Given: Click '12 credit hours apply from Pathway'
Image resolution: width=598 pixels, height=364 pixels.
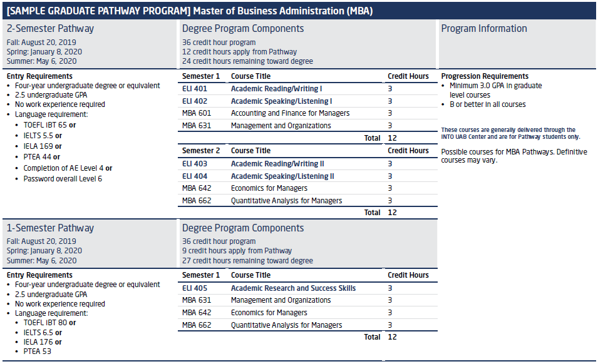Looking at the screenshot, I should point(239,52).
